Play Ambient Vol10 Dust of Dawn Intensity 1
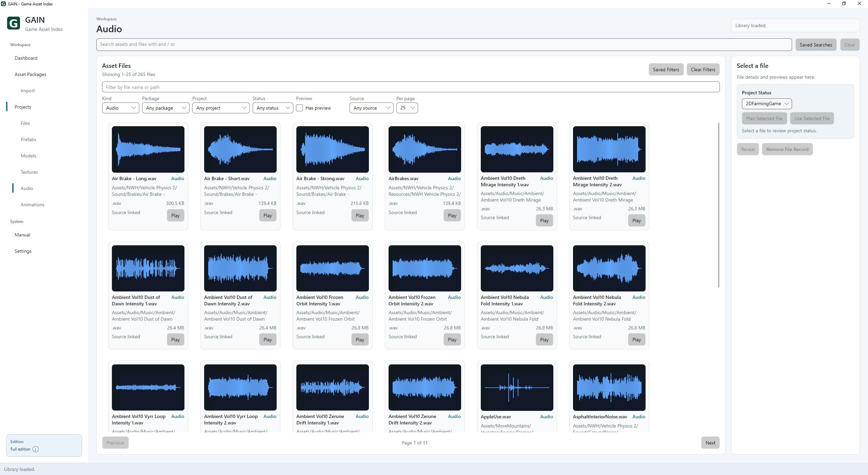Viewport: 868px width, 475px height. coord(175,340)
